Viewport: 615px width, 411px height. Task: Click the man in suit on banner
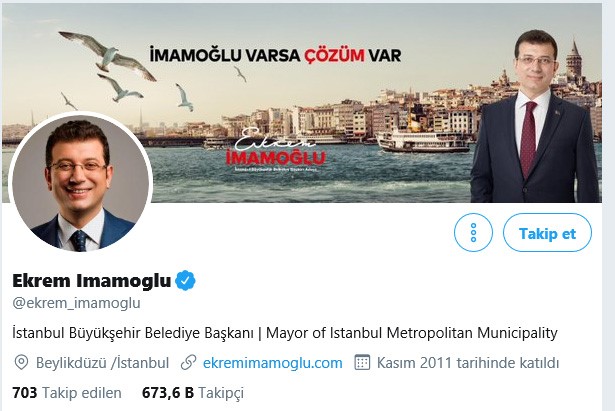pyautogui.click(x=537, y=118)
